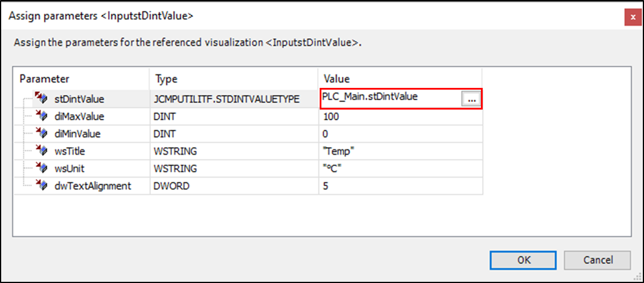The image size is (644, 283).
Task: Click the wsUnit parameter icon
Action: click(41, 169)
